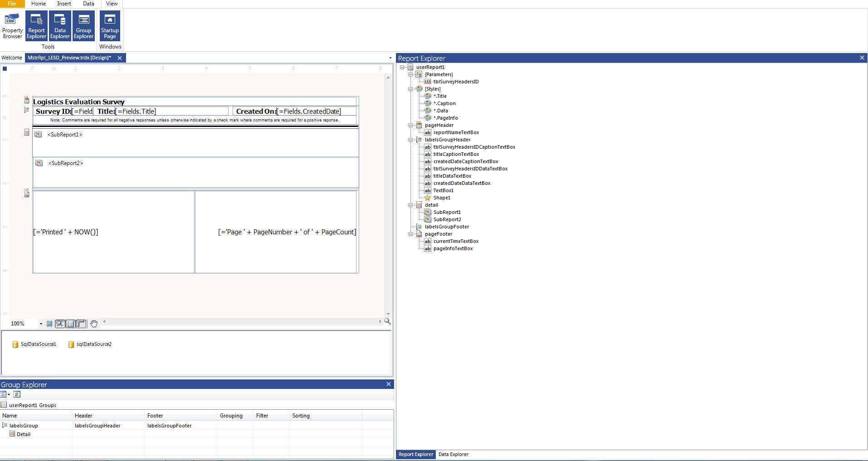Close the Report Explorer panel

click(862, 58)
